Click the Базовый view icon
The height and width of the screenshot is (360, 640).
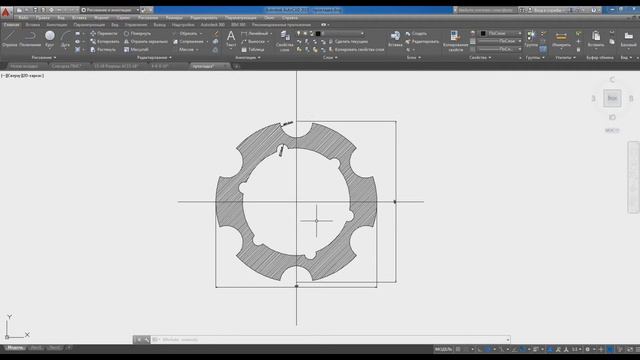click(x=629, y=39)
